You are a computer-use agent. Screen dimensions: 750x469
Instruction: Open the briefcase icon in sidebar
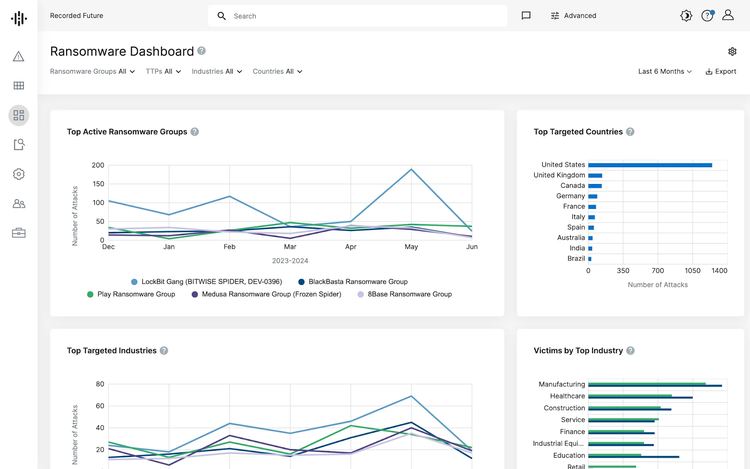(19, 233)
